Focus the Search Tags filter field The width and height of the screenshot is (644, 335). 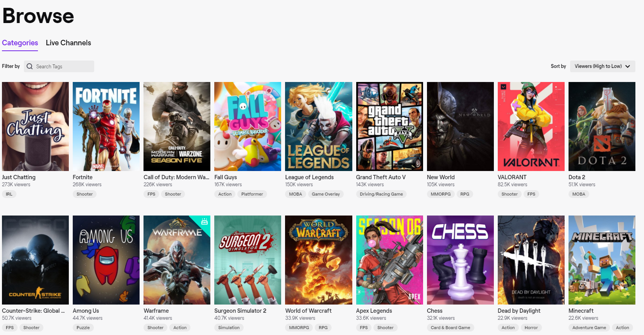click(59, 66)
